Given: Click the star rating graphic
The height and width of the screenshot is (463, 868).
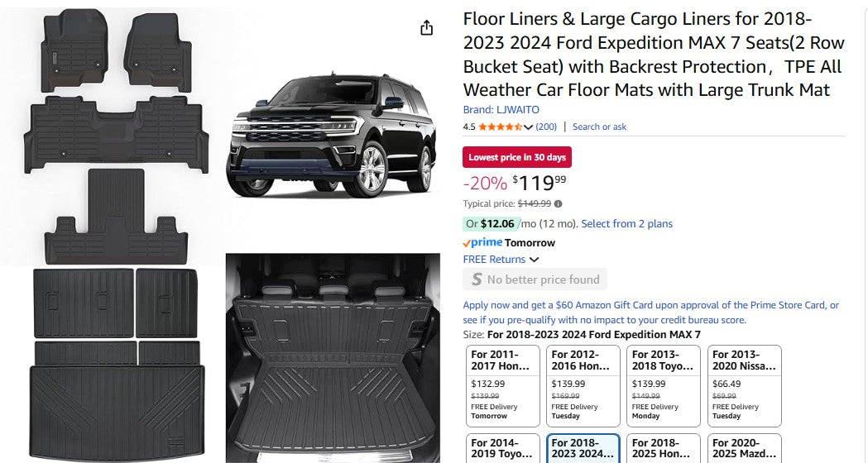Looking at the screenshot, I should coord(500,126).
